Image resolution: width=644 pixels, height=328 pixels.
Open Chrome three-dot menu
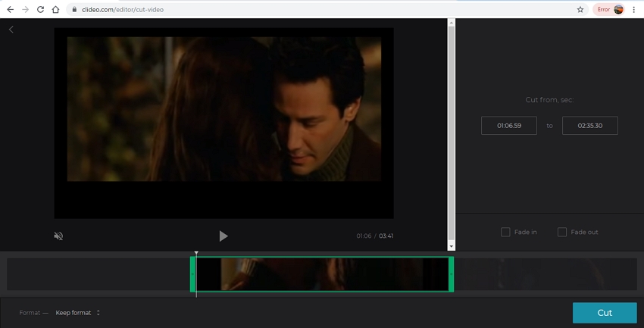tap(634, 10)
